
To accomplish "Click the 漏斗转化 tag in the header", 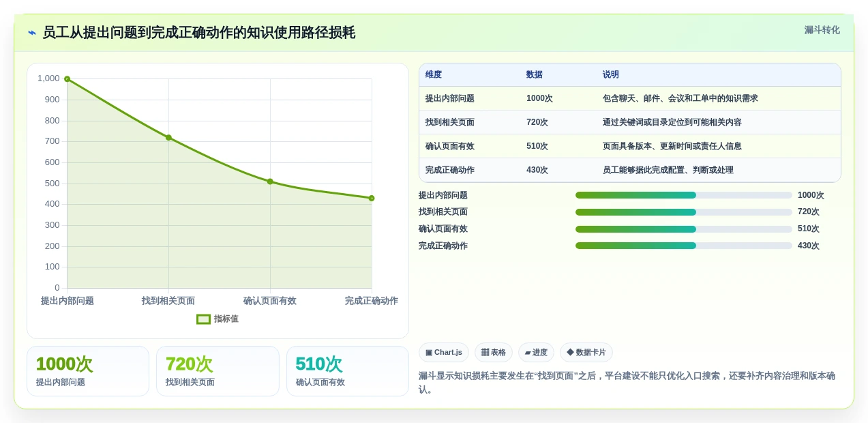I will click(x=822, y=30).
